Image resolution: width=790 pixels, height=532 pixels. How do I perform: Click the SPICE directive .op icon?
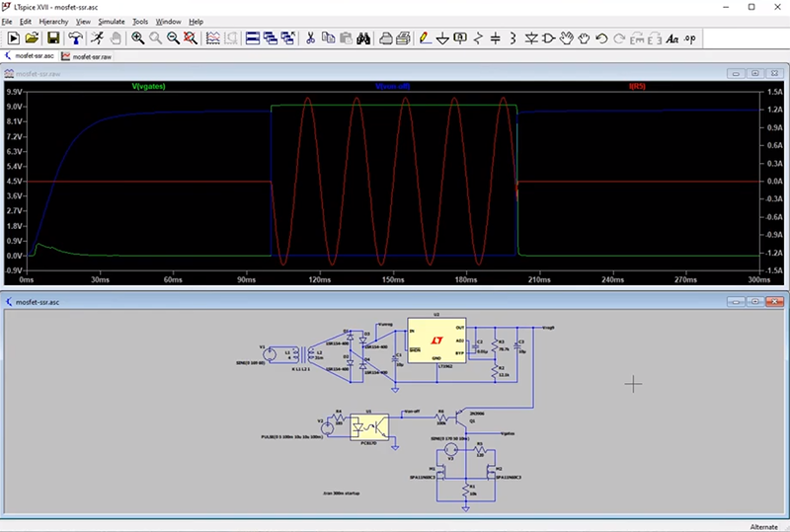(689, 38)
